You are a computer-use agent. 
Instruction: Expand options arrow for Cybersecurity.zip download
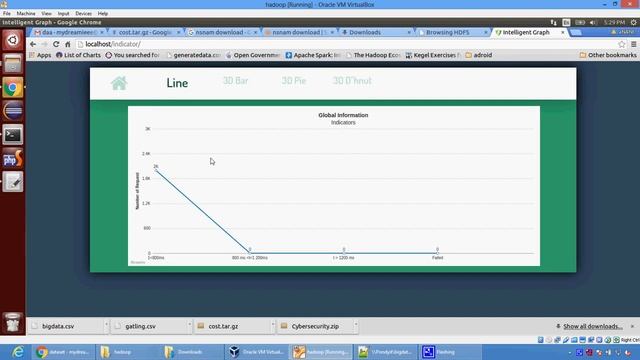(x=356, y=326)
